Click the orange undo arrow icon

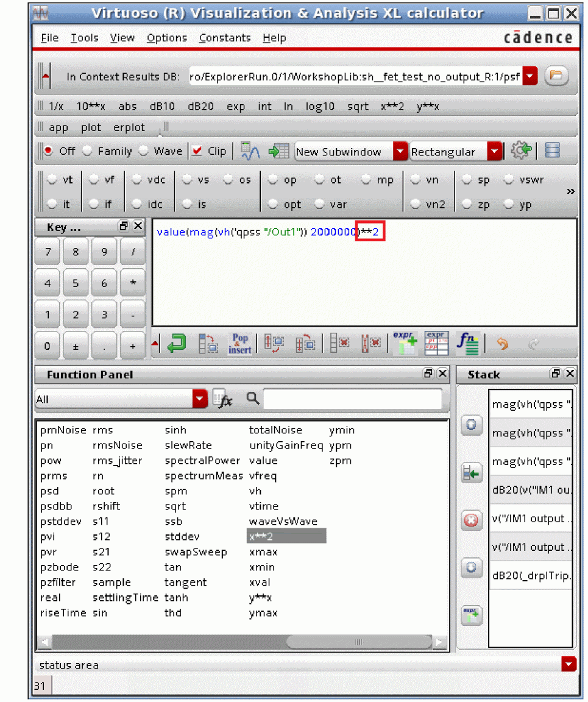(x=503, y=344)
